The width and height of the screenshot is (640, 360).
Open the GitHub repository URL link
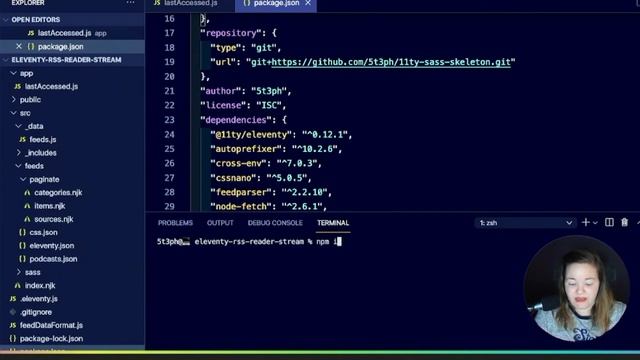click(x=391, y=62)
